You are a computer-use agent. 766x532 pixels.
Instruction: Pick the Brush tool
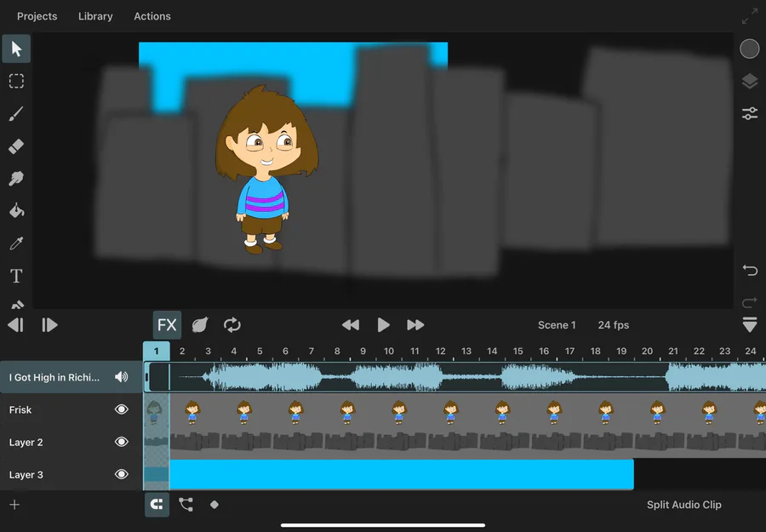coord(16,114)
